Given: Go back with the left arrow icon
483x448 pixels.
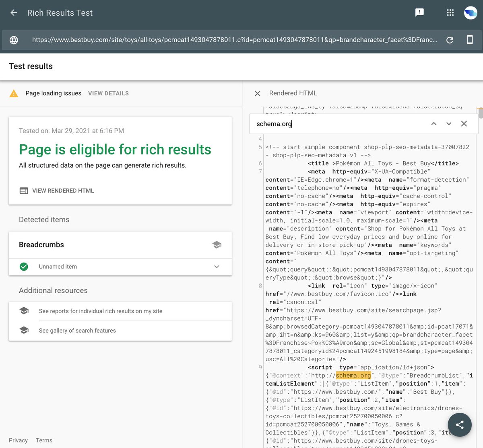Looking at the screenshot, I should point(14,13).
